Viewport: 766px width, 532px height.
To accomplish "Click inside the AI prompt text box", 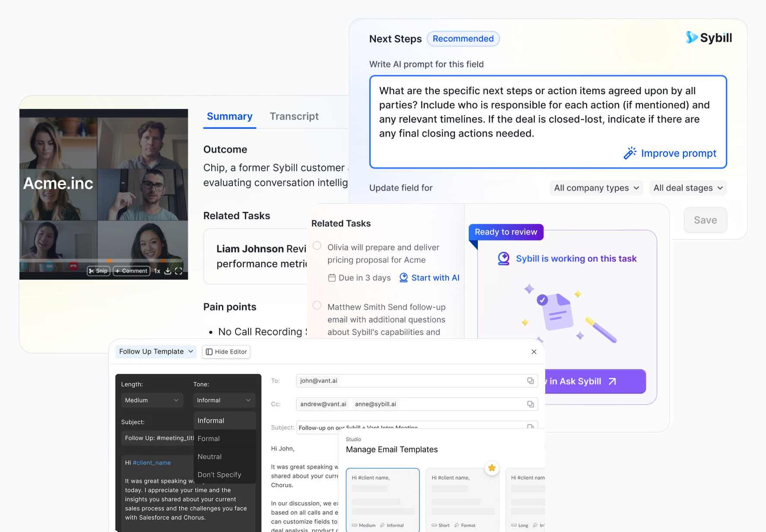I will [548, 122].
